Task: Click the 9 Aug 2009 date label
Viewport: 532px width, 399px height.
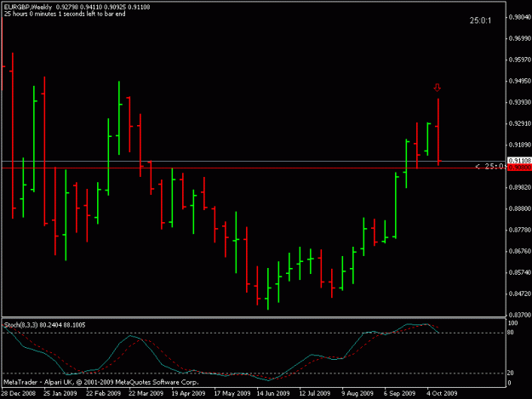Action: (x=358, y=393)
